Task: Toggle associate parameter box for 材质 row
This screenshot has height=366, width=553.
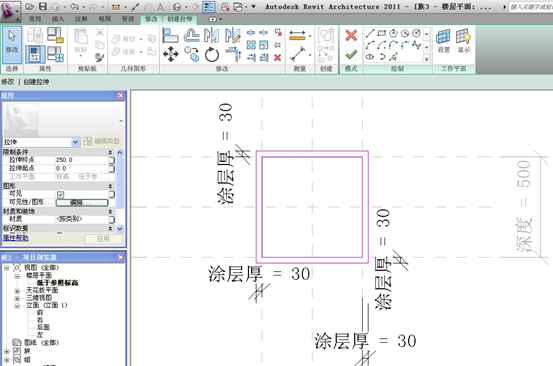Action: coord(111,219)
